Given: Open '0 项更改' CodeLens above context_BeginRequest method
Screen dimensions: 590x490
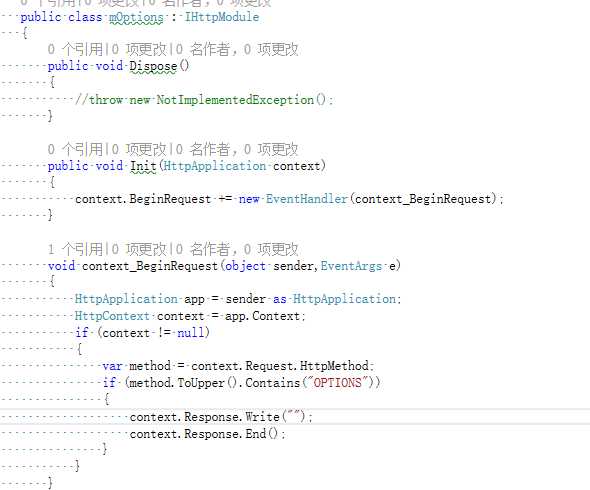Looking at the screenshot, I should pos(138,249).
